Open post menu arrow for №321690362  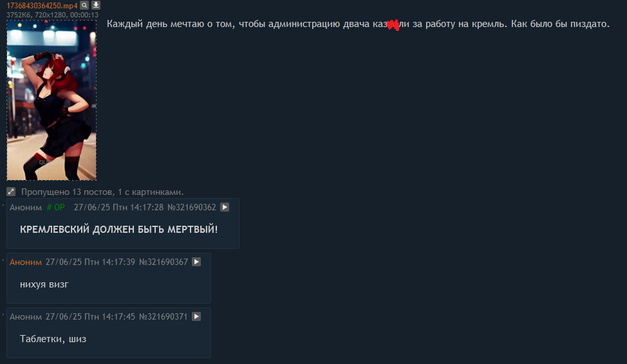[x=225, y=207]
